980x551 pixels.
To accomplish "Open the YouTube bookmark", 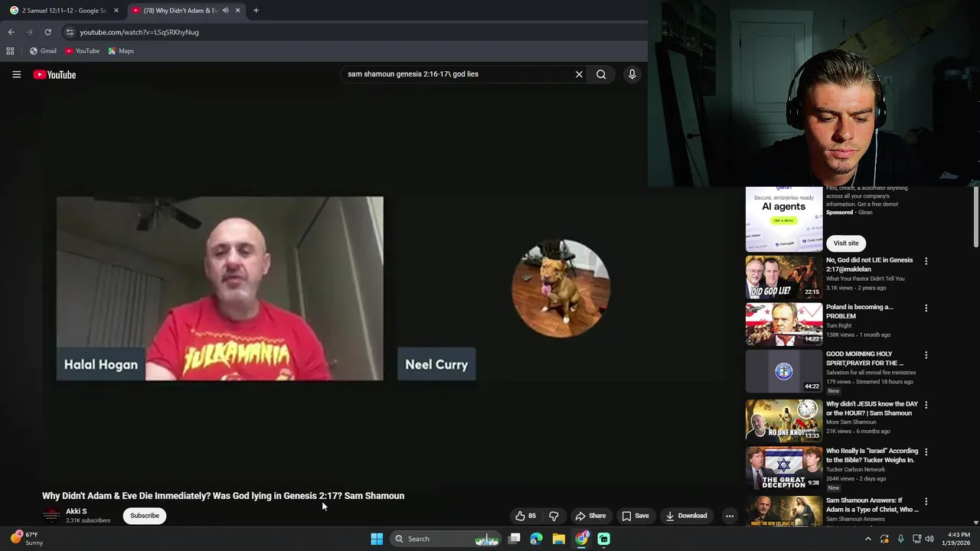I will tap(82, 51).
